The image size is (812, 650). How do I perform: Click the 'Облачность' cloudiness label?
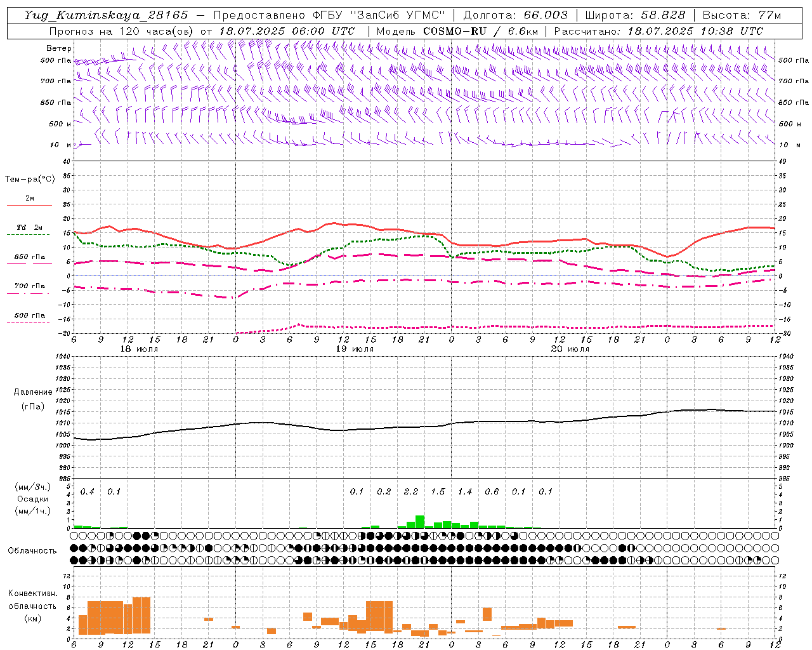[x=32, y=551]
